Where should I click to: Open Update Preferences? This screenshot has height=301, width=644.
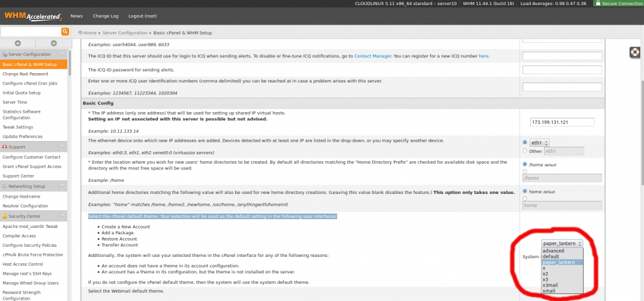coord(23,137)
